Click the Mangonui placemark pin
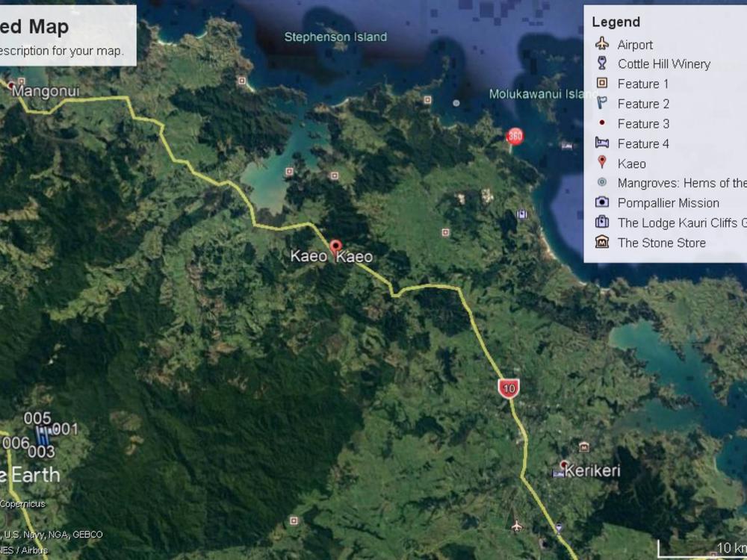The width and height of the screenshot is (747, 560). click(x=11, y=86)
